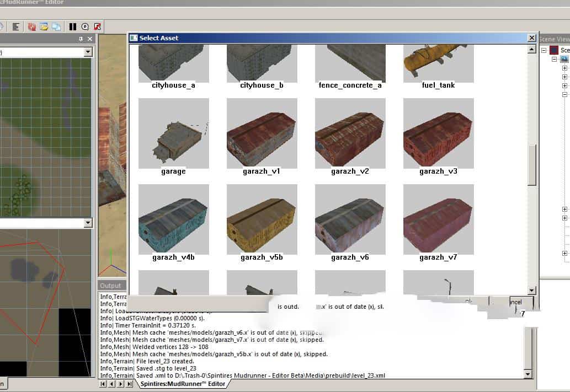
Task: Click the red arrow toolbar icon
Action: [97, 26]
